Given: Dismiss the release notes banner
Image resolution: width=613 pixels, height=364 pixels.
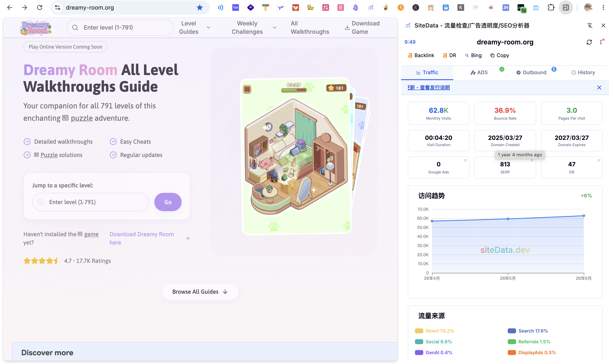Looking at the screenshot, I should (599, 88).
